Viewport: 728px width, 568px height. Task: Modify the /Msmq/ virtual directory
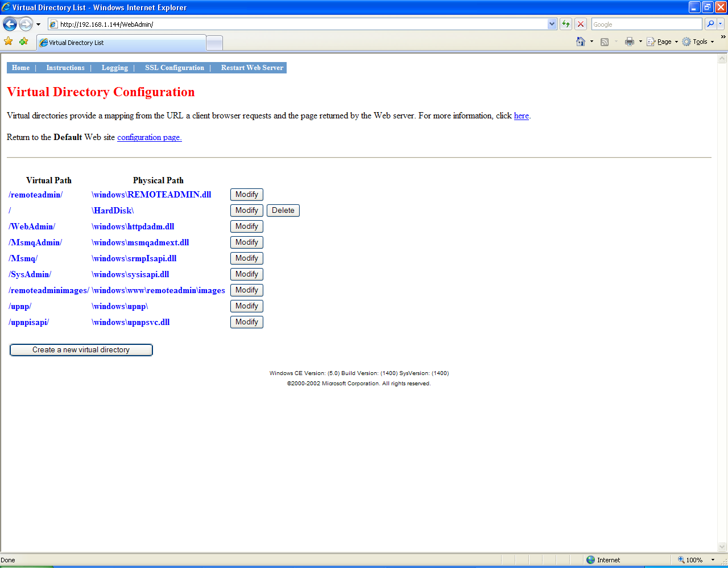[247, 258]
